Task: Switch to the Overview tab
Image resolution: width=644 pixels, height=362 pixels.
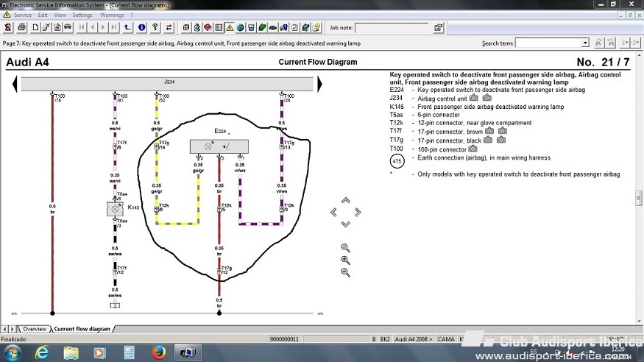Action: [35, 329]
